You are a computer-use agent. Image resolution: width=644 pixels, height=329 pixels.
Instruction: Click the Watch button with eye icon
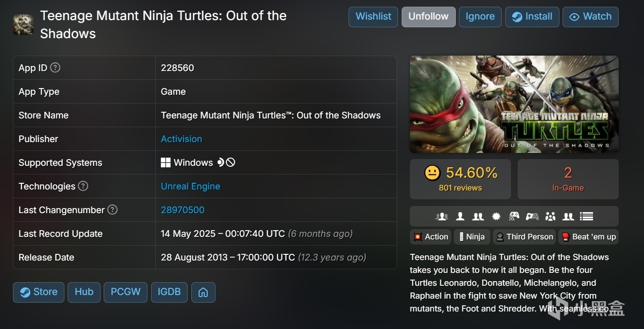[x=590, y=16]
